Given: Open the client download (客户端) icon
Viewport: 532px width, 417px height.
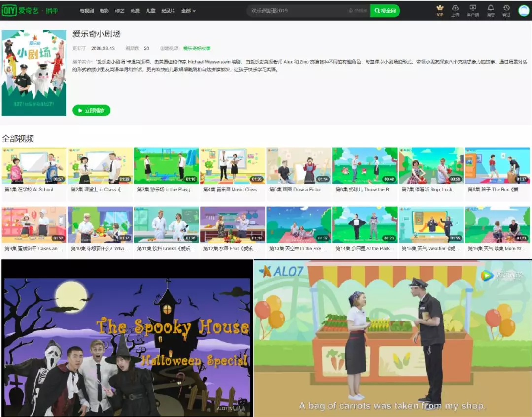Looking at the screenshot, I should click(473, 10).
